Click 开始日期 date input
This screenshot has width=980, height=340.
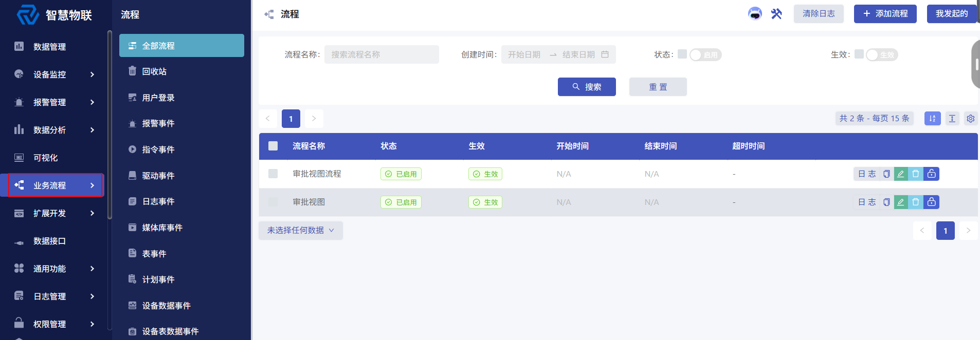click(x=524, y=54)
